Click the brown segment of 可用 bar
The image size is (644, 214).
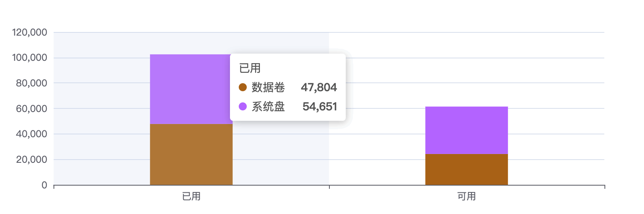[x=466, y=170]
